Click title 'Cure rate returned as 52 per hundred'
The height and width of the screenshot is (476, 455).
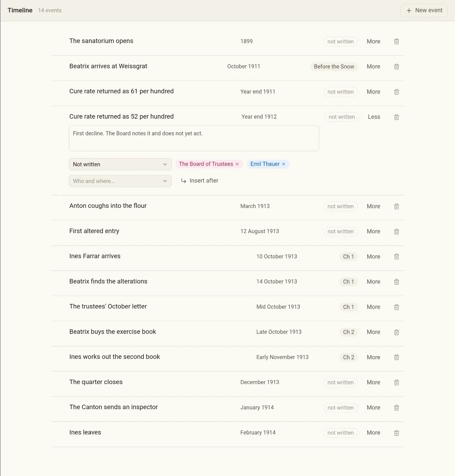tap(121, 116)
